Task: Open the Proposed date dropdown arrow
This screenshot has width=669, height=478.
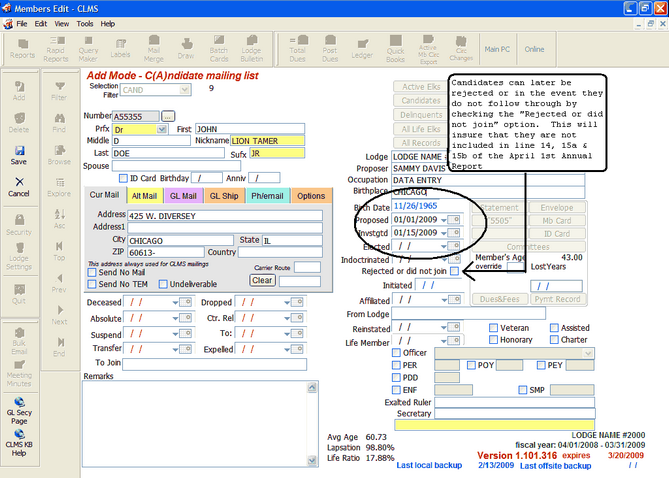Action: coord(444,220)
